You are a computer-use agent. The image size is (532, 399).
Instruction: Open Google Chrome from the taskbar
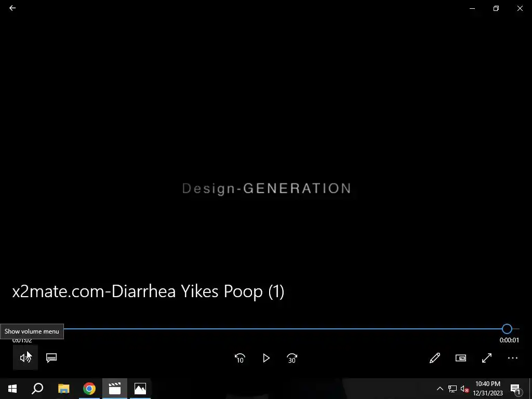point(89,389)
